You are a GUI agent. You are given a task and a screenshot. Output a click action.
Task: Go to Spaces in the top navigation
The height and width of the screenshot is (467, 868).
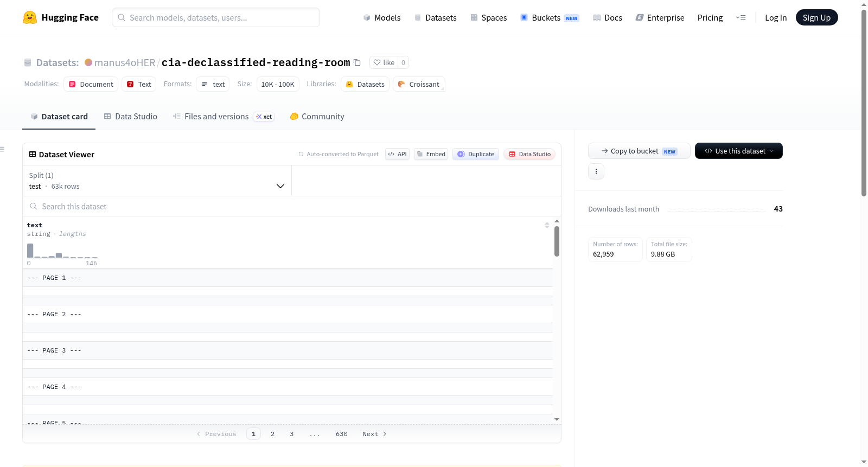488,17
